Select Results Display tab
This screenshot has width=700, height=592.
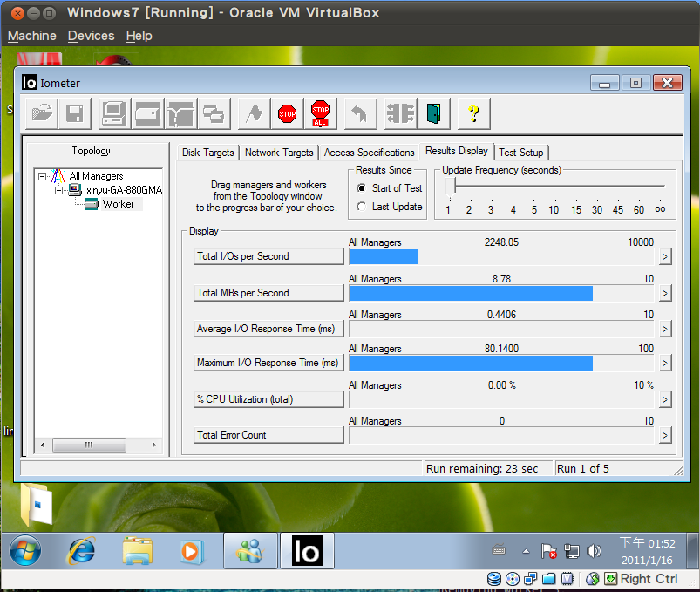click(x=456, y=151)
